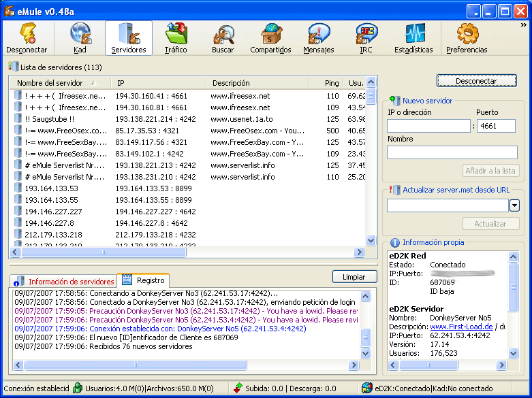The image size is (532, 398).
Task: Click the Añadir a la lista button
Action: [490, 171]
